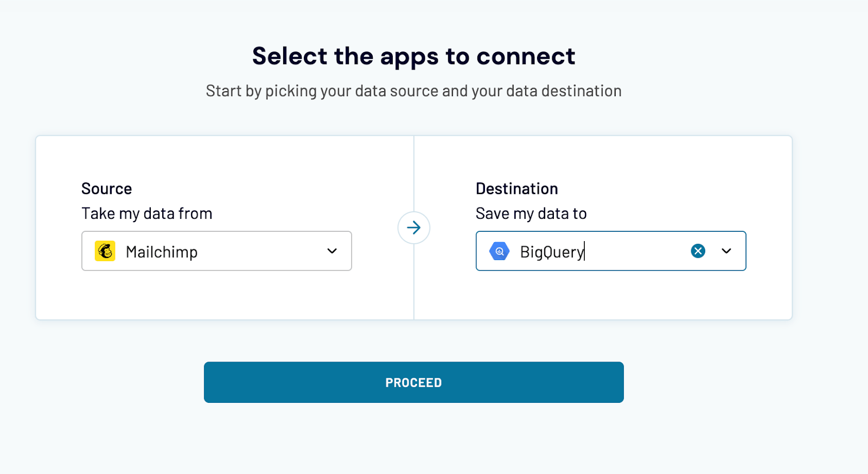Click the gap between BigQuery text and the X icon

point(635,251)
